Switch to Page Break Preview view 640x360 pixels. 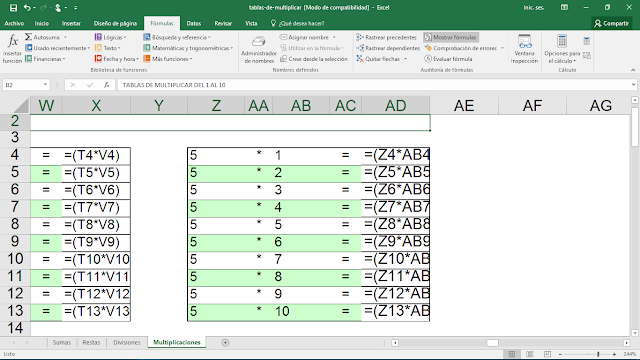[x=547, y=354]
